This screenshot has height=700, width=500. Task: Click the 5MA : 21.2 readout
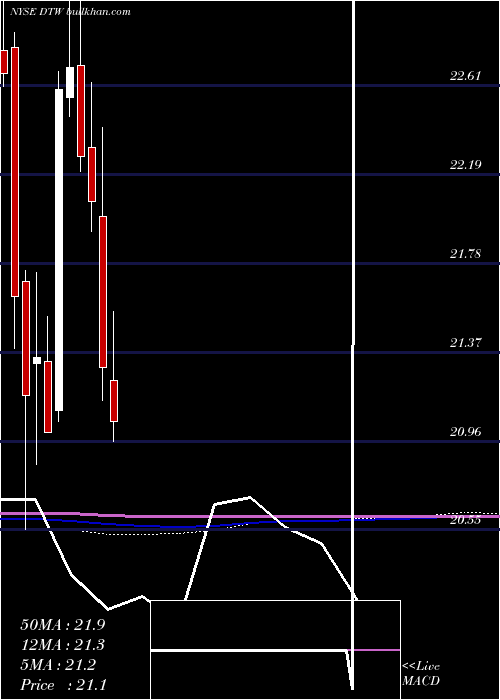58,665
